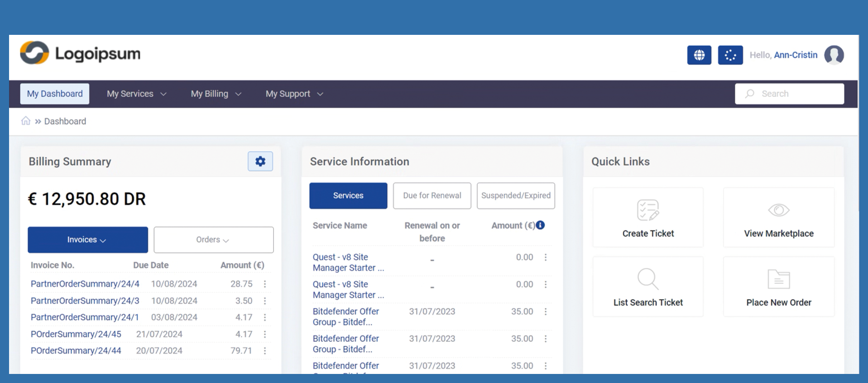The height and width of the screenshot is (383, 868).
Task: Click the home icon in breadcrumb
Action: click(26, 121)
